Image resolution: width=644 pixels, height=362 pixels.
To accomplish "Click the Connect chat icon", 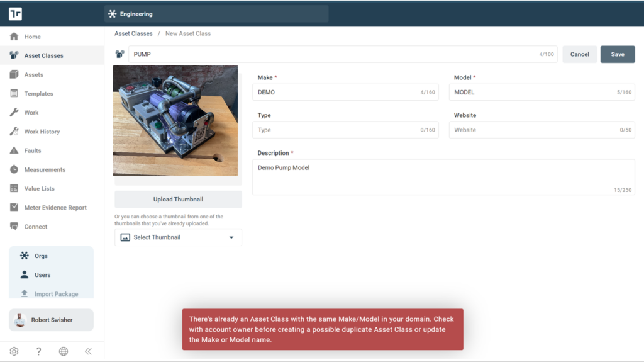I will tap(14, 226).
